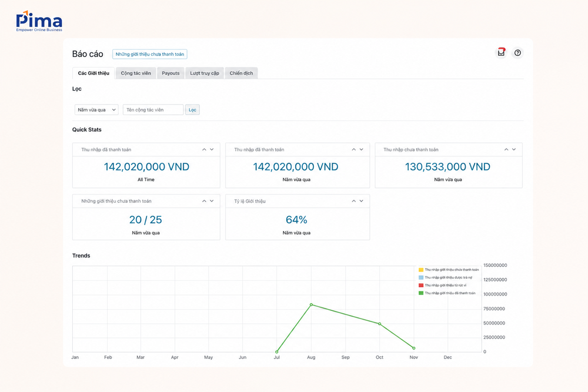Open the Payouts tab
The image size is (588, 392).
171,73
